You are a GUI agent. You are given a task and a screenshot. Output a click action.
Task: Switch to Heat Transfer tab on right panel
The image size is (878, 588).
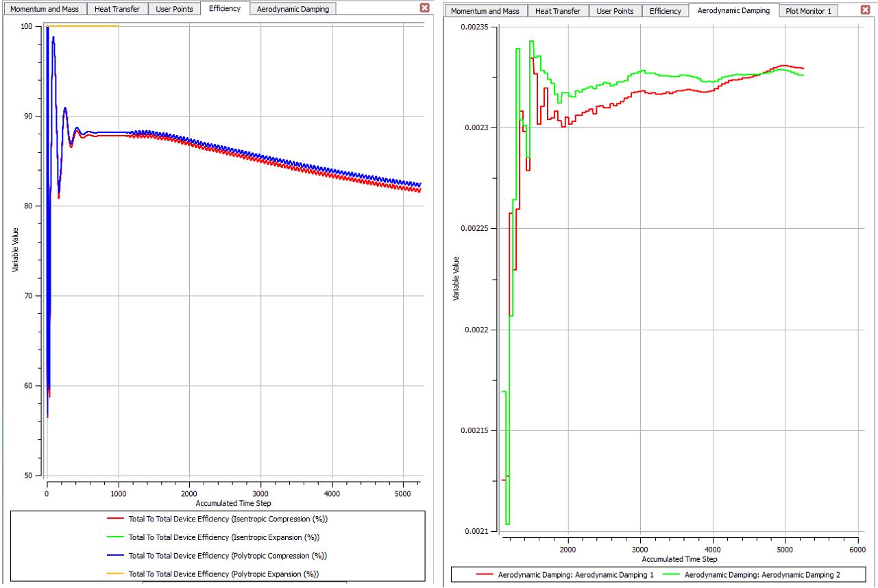click(558, 10)
